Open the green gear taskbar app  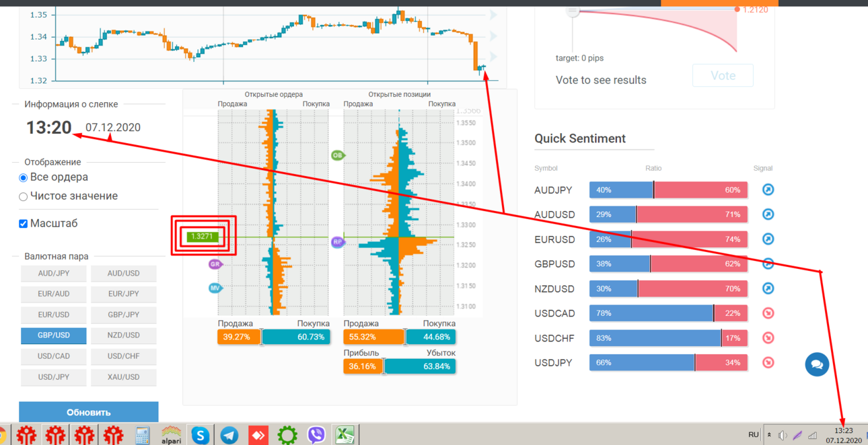click(287, 435)
